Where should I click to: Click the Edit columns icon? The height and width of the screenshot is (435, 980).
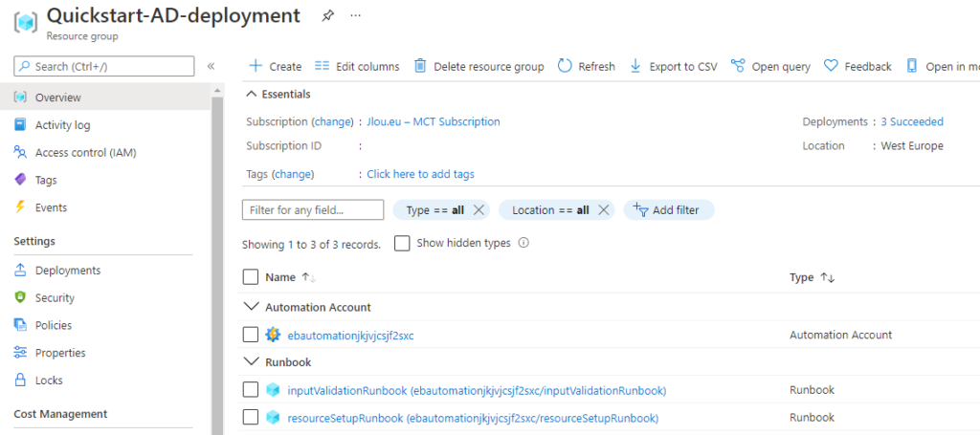pyautogui.click(x=322, y=66)
